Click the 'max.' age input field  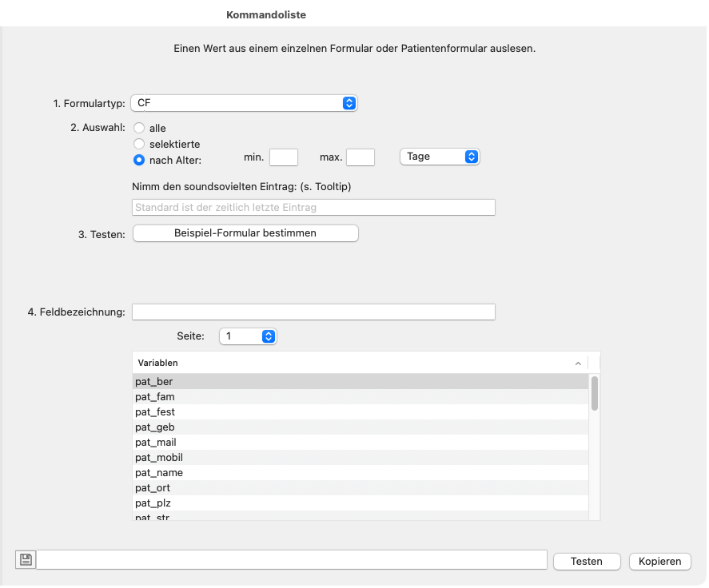point(360,157)
